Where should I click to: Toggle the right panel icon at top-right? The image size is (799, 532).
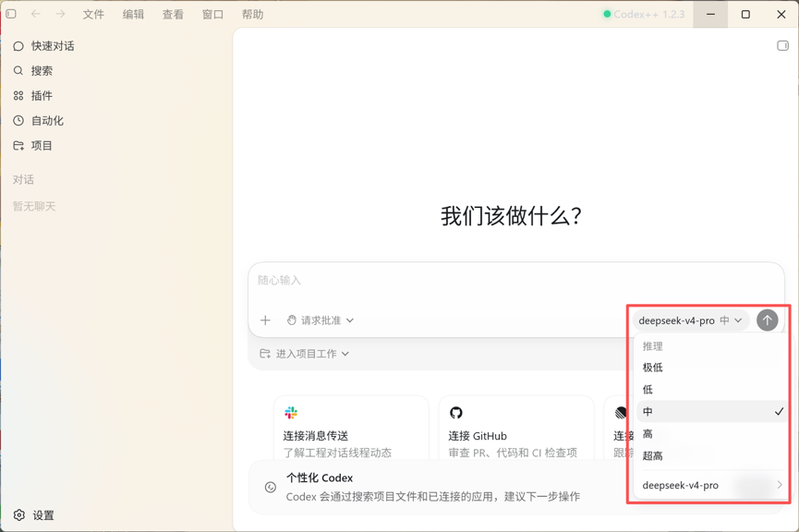point(782,46)
